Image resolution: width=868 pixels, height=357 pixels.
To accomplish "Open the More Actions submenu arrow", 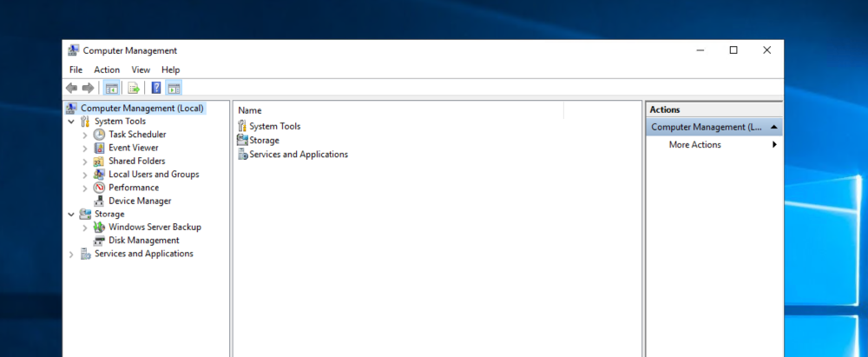I will [x=774, y=145].
